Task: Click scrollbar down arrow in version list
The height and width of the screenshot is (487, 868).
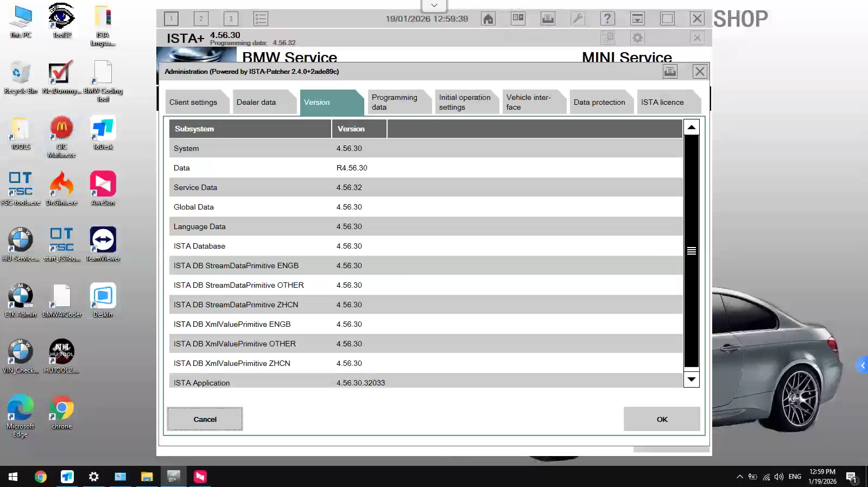Action: point(691,380)
